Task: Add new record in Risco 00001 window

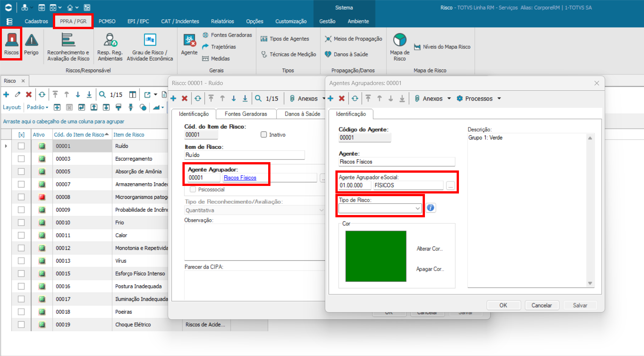Action: (x=173, y=99)
